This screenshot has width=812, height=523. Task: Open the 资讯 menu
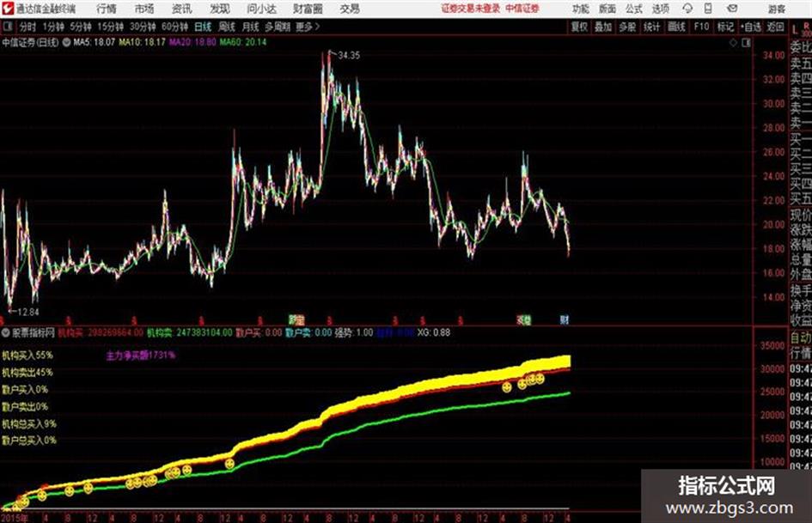[x=182, y=9]
